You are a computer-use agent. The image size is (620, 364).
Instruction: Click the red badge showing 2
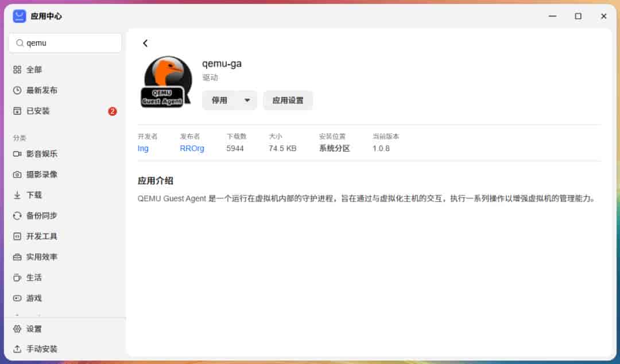pos(113,111)
